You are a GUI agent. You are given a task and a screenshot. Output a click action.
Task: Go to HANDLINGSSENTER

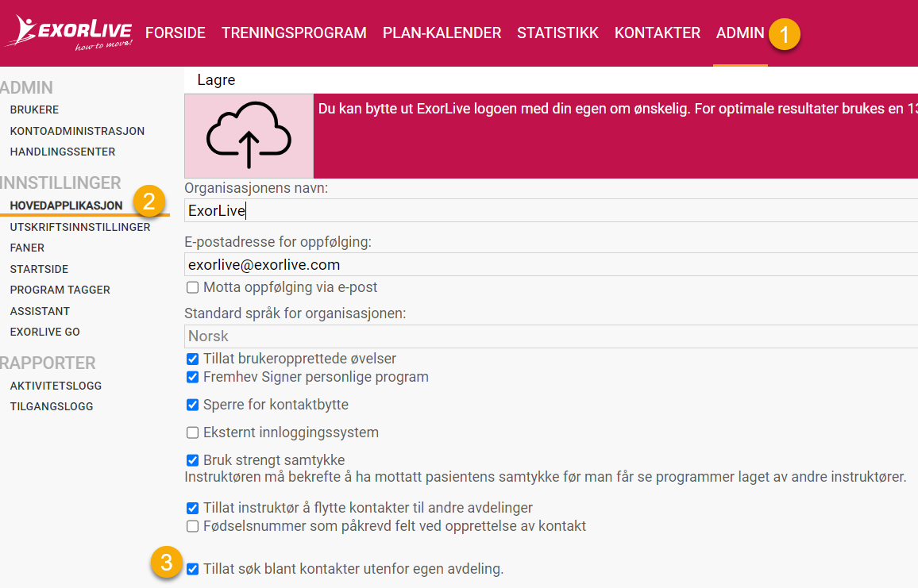point(63,152)
